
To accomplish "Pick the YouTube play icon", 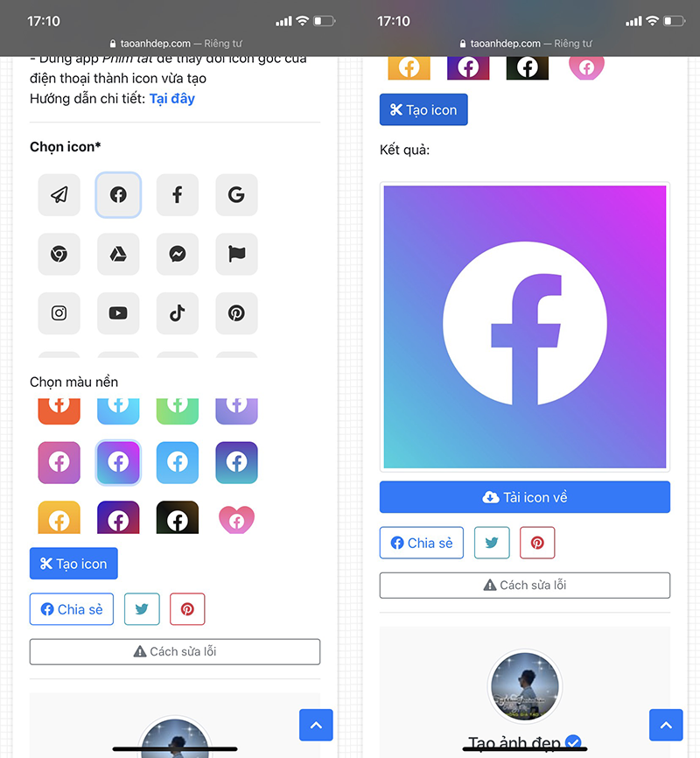I will click(x=118, y=313).
